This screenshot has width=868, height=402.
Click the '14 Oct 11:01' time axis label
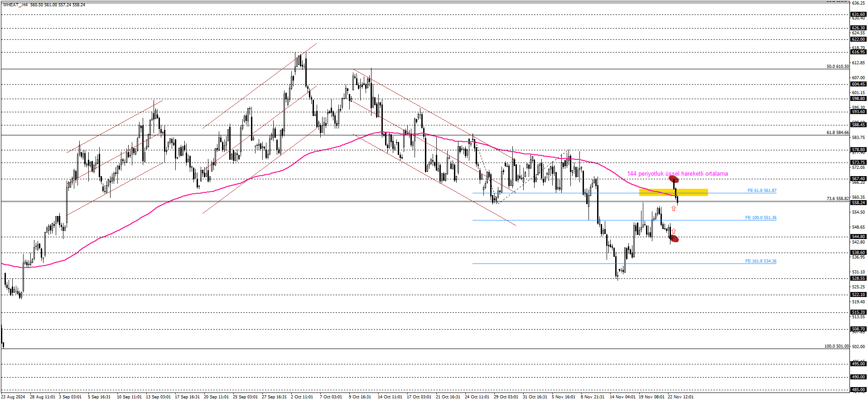click(390, 397)
